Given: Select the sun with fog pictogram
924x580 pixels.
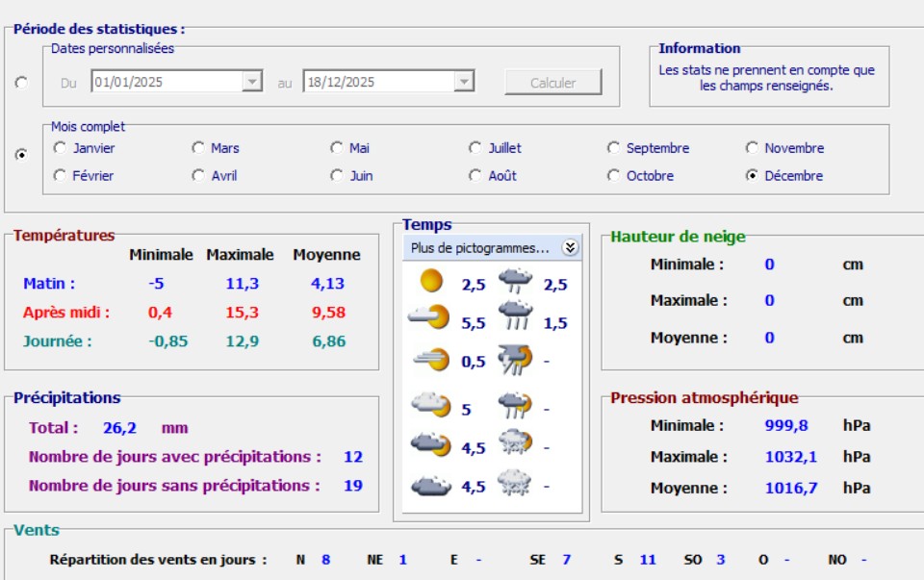Looking at the screenshot, I should pyautogui.click(x=430, y=360).
